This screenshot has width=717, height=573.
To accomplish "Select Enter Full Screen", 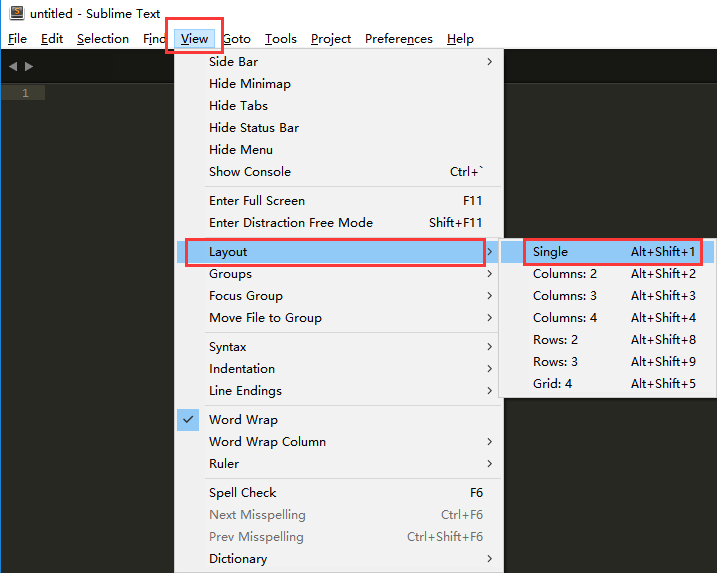I will coord(339,201).
